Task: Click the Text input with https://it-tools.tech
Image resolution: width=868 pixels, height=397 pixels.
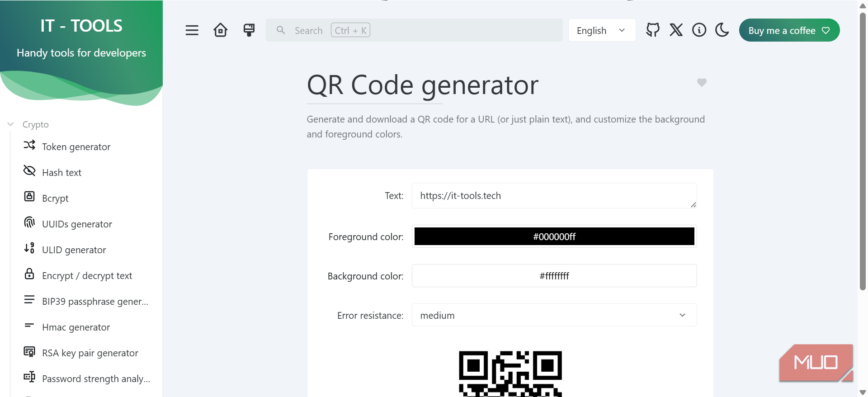Action: coord(554,196)
